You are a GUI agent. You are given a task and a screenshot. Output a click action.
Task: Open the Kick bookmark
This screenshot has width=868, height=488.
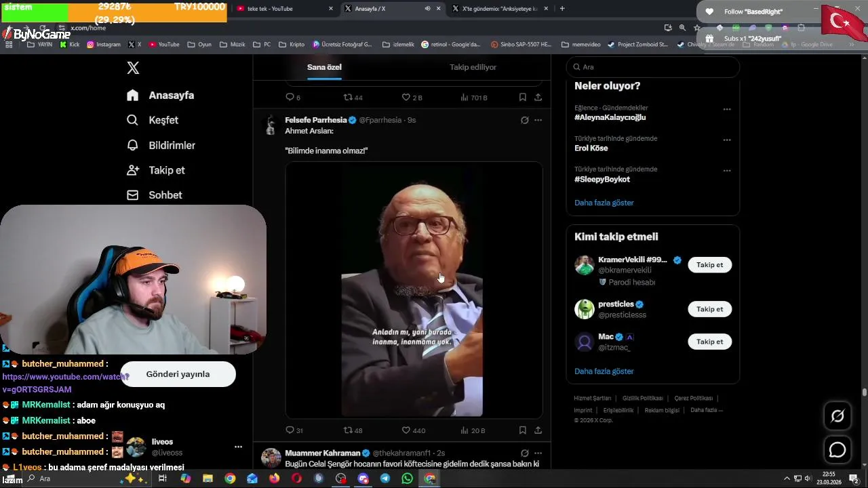(x=70, y=45)
